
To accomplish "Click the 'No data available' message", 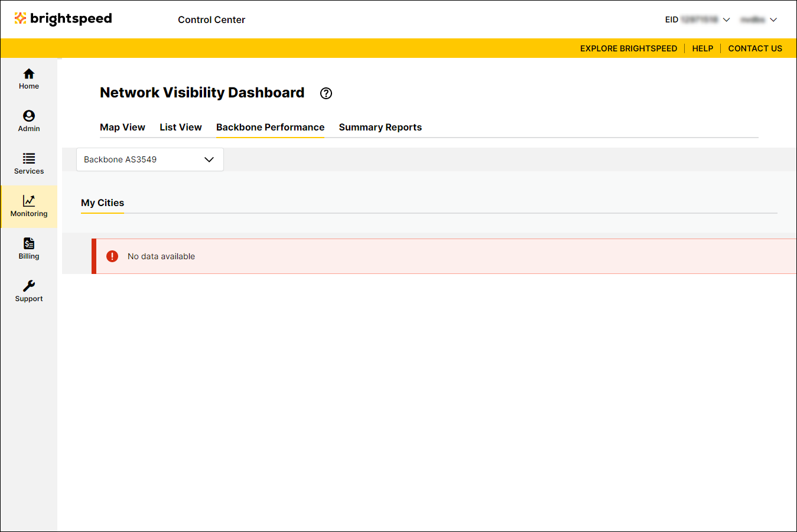I will click(161, 256).
